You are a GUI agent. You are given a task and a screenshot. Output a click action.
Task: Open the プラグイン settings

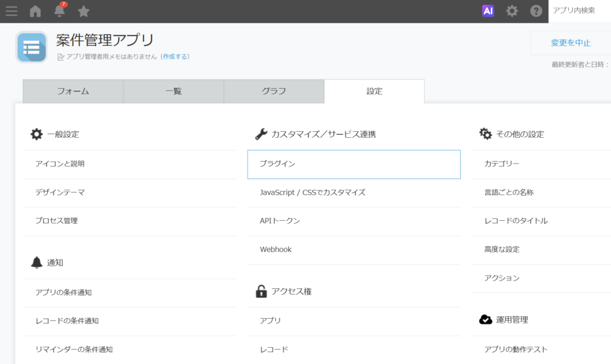click(x=353, y=164)
